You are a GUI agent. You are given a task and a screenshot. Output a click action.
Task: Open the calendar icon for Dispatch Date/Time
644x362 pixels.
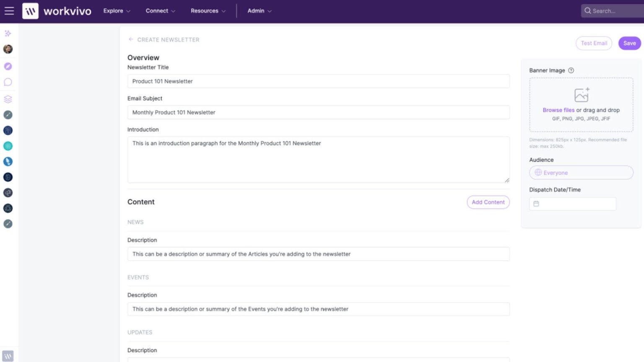pos(537,204)
